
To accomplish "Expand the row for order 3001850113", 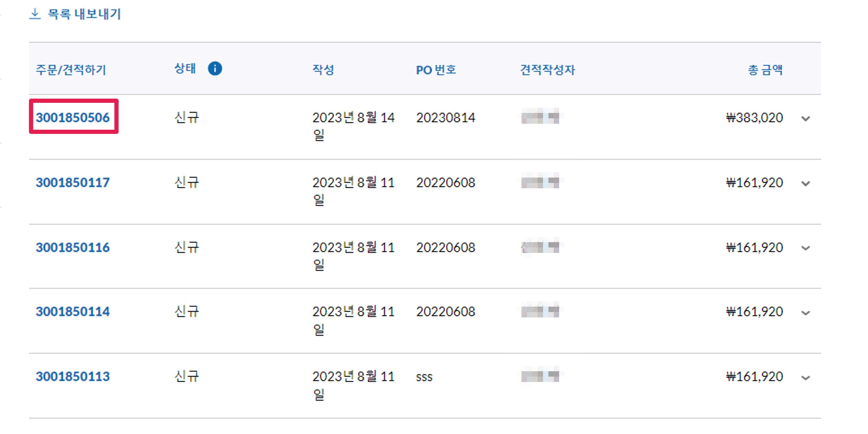I will (805, 378).
